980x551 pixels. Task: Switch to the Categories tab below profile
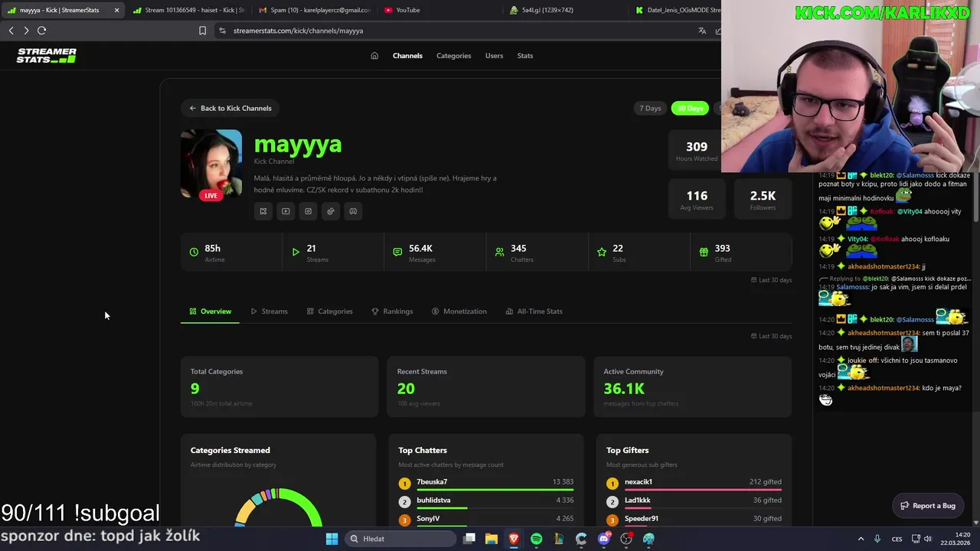coord(330,311)
